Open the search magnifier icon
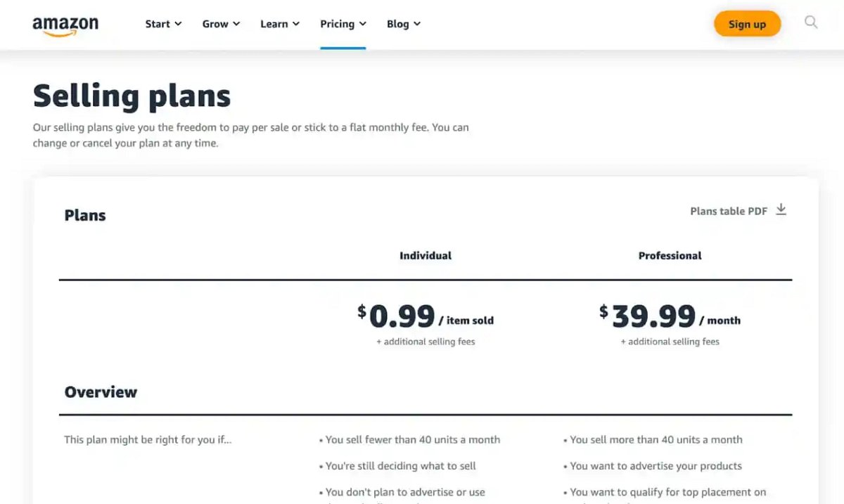This screenshot has height=504, width=844. coord(811,22)
